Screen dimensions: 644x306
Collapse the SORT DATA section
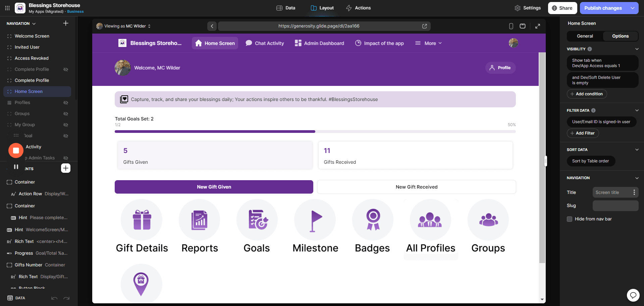pyautogui.click(x=637, y=150)
